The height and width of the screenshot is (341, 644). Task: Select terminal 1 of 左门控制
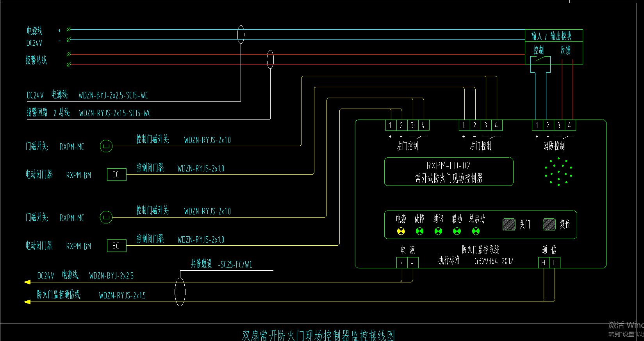pyautogui.click(x=391, y=125)
